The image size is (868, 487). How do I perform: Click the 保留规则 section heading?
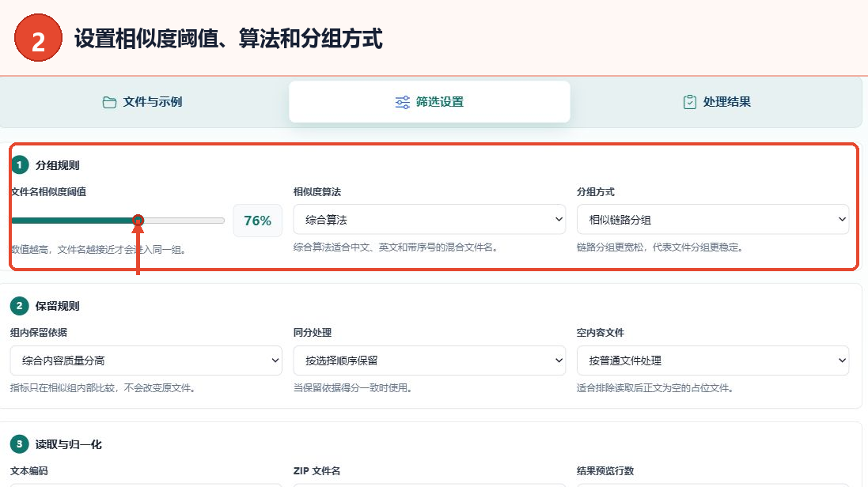57,306
